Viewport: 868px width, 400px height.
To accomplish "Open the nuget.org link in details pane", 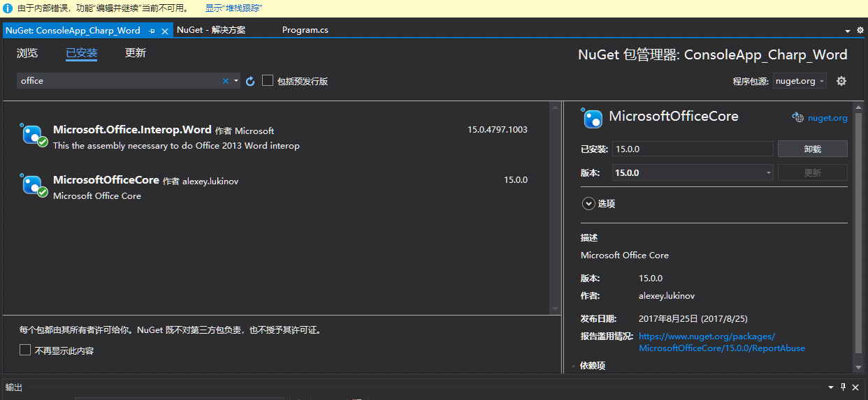I will pyautogui.click(x=827, y=118).
